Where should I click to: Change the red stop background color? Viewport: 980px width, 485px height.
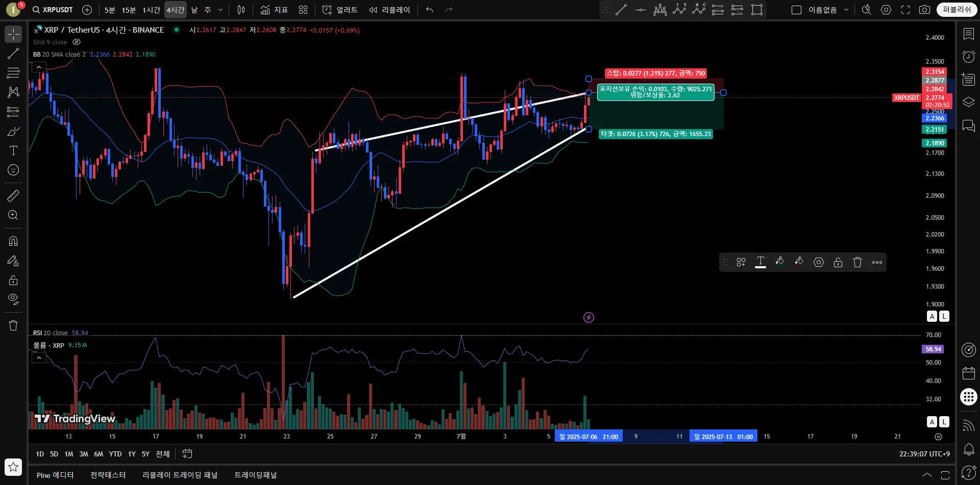point(799,262)
